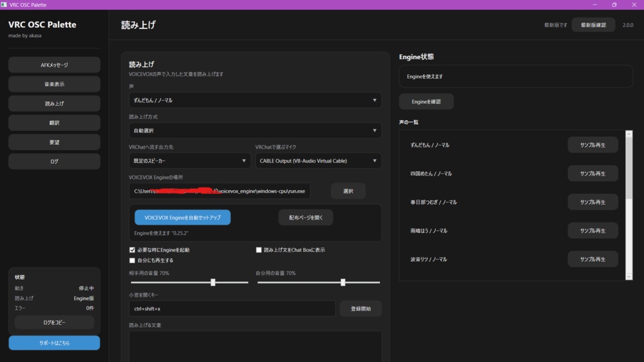Click the voice list scrollbar thumb
644x362 pixels.
point(629,168)
